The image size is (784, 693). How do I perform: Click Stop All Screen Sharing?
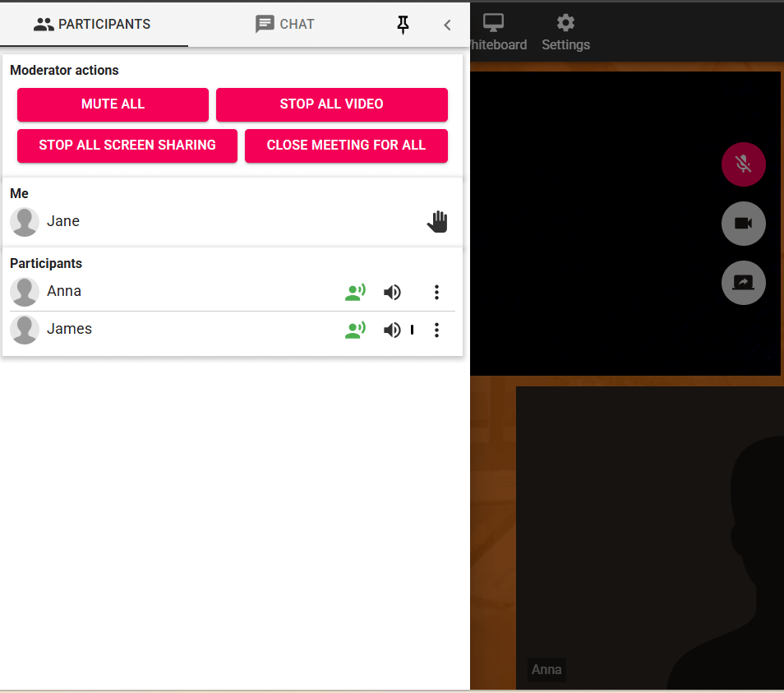point(127,146)
